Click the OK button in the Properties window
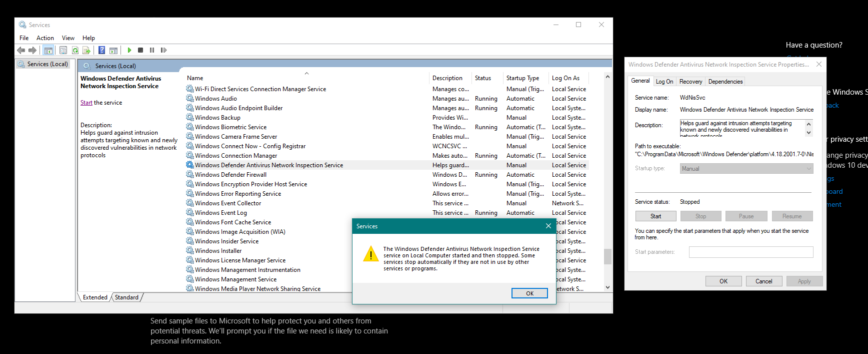This screenshot has height=354, width=868. pyautogui.click(x=723, y=281)
